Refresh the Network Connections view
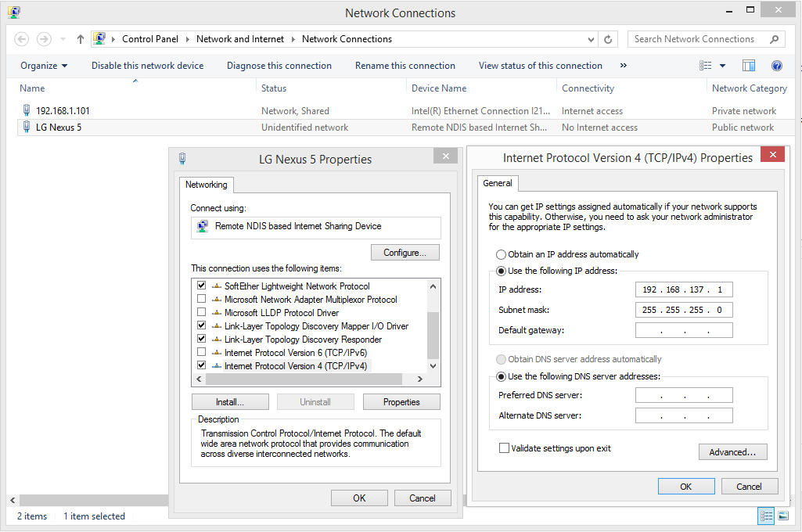Image resolution: width=802 pixels, height=532 pixels. click(x=608, y=39)
